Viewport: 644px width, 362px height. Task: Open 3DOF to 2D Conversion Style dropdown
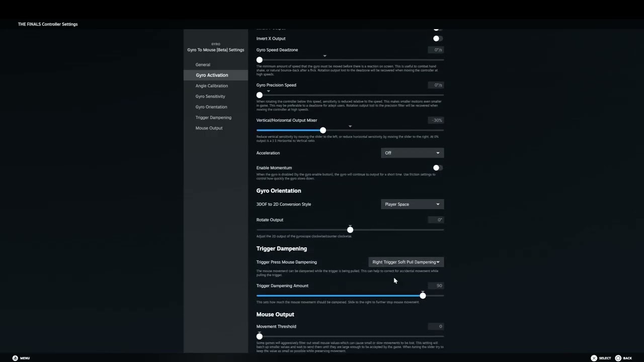pos(412,204)
